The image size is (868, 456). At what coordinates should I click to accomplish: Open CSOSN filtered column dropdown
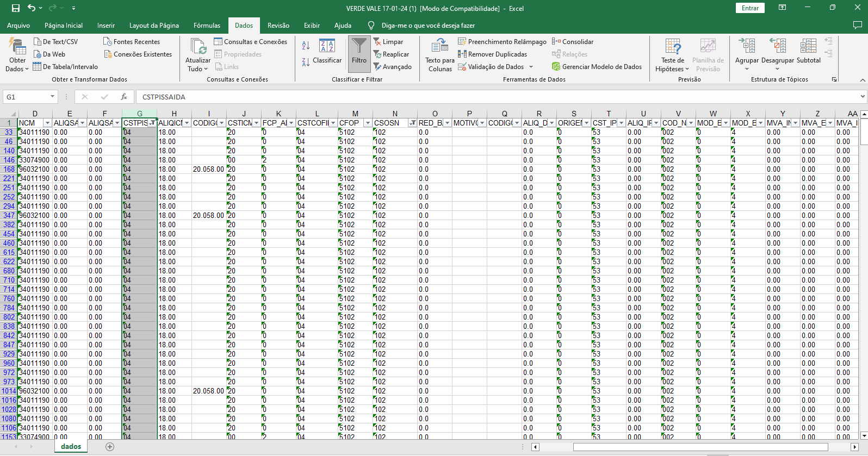coord(413,123)
